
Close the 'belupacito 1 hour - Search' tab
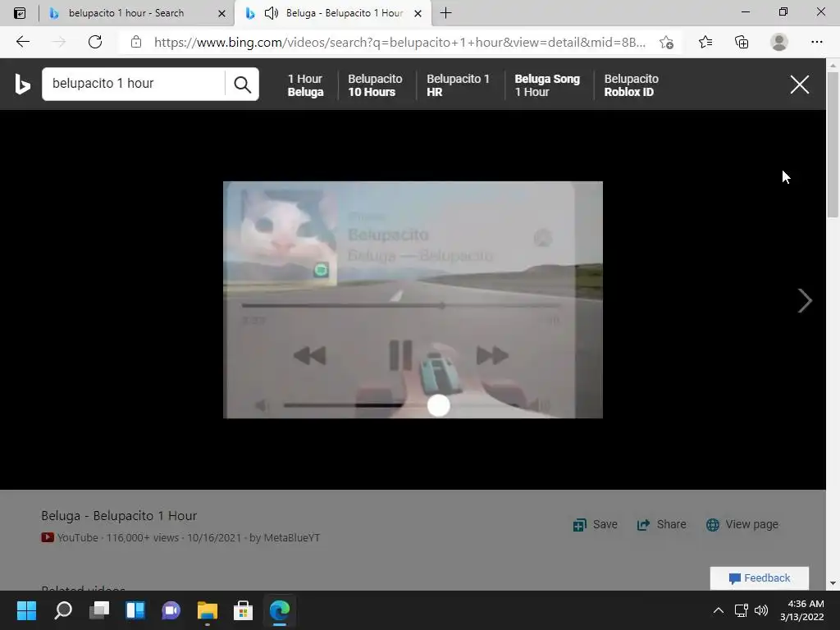pyautogui.click(x=221, y=13)
